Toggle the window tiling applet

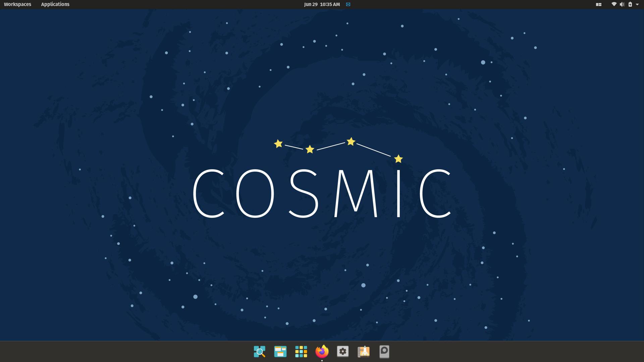click(x=598, y=4)
